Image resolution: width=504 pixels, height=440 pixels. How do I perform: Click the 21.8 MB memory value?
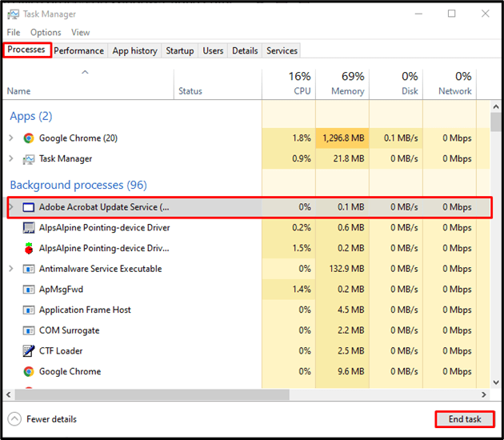[349, 158]
